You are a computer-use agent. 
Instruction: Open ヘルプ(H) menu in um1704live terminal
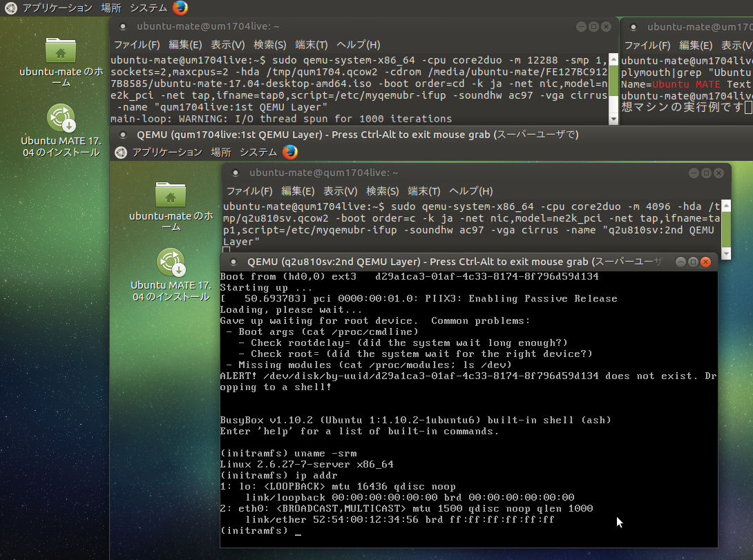pyautogui.click(x=359, y=45)
